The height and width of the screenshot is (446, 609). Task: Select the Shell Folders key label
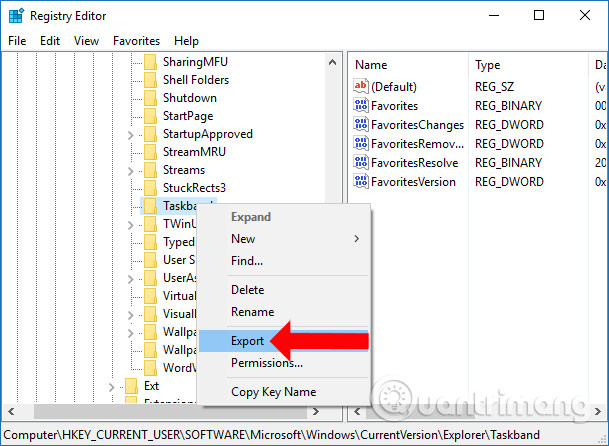click(x=196, y=80)
